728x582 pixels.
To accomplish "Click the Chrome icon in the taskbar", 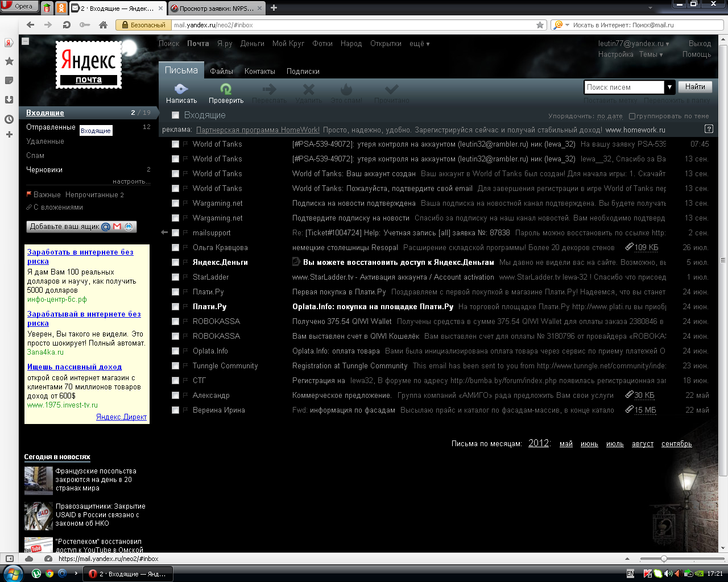I will (49, 573).
